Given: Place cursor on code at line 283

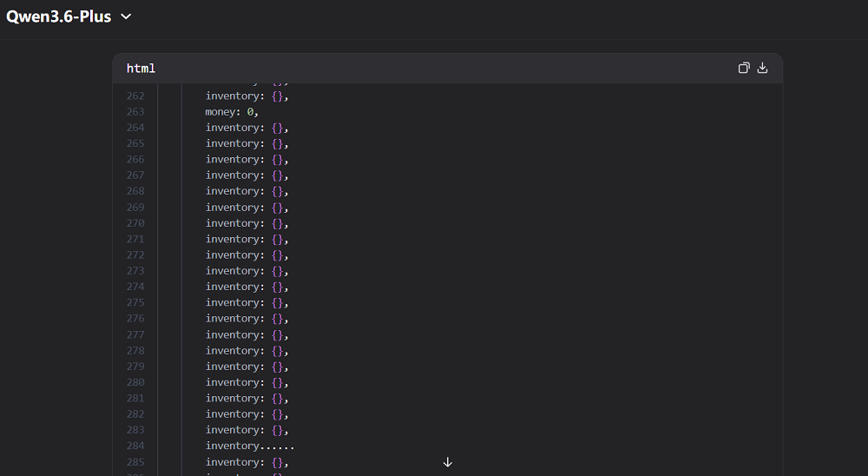Looking at the screenshot, I should pos(247,430).
